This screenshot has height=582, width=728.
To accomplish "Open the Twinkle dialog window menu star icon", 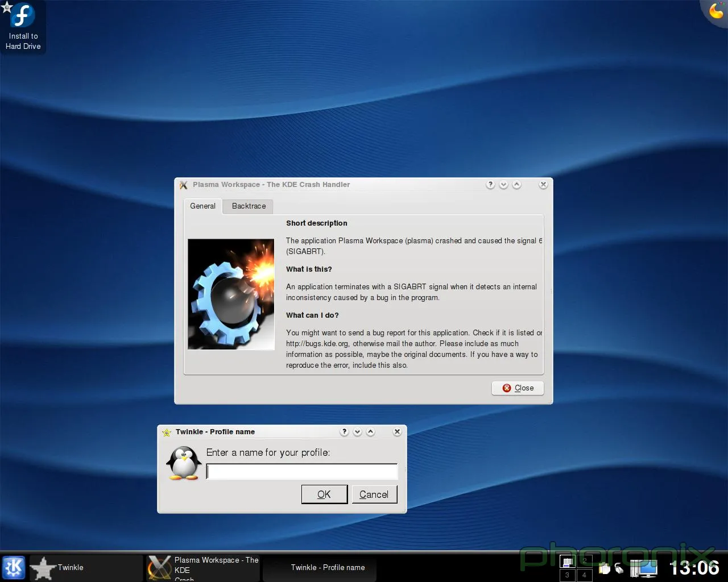I will click(167, 432).
